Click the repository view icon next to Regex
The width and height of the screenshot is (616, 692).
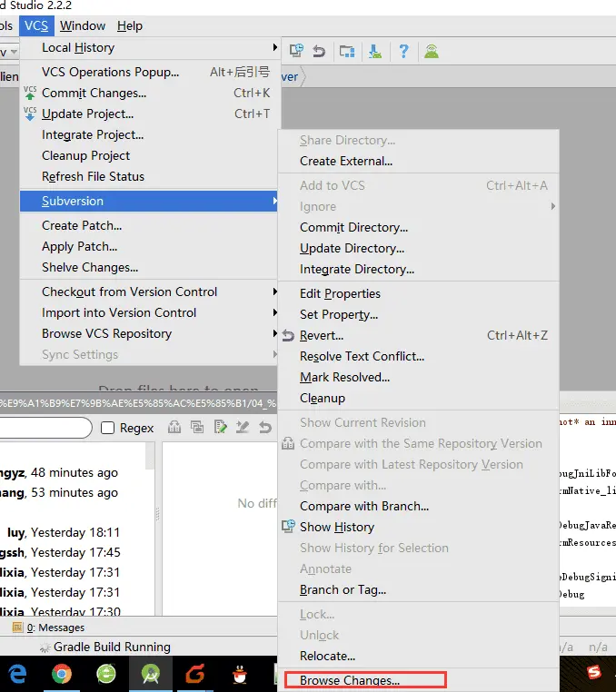tap(174, 427)
